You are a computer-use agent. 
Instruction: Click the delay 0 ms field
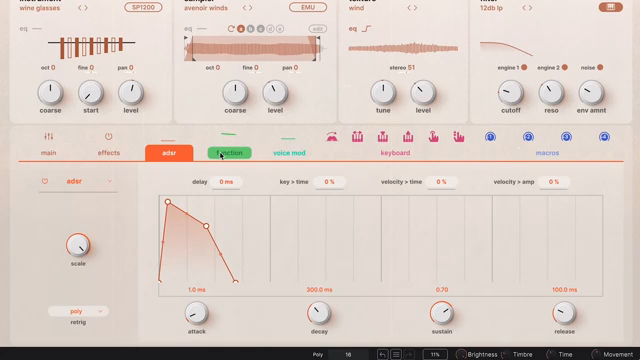pyautogui.click(x=226, y=182)
